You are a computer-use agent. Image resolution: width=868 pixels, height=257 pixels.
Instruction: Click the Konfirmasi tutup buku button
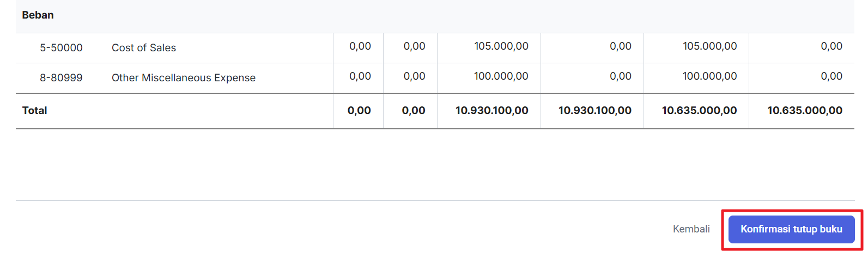coord(791,229)
